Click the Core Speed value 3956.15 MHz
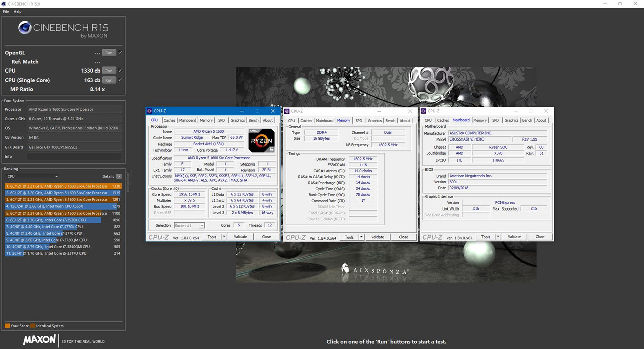644x349 pixels. [x=189, y=194]
